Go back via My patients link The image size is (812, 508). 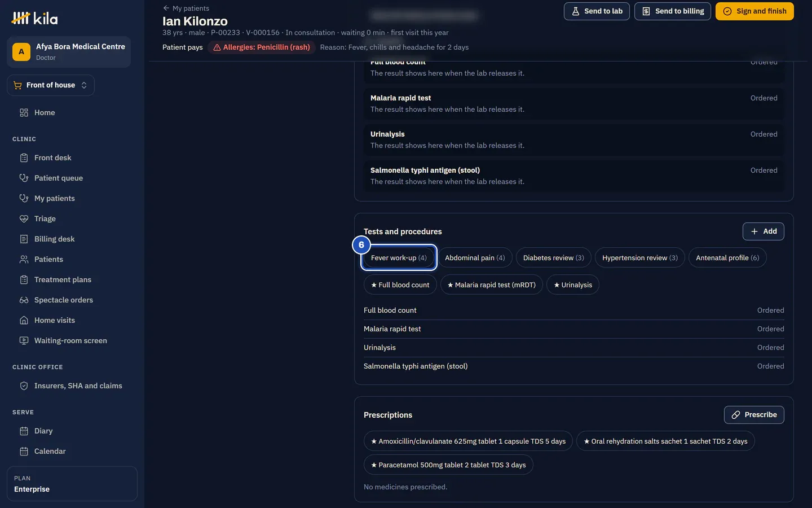(x=186, y=8)
